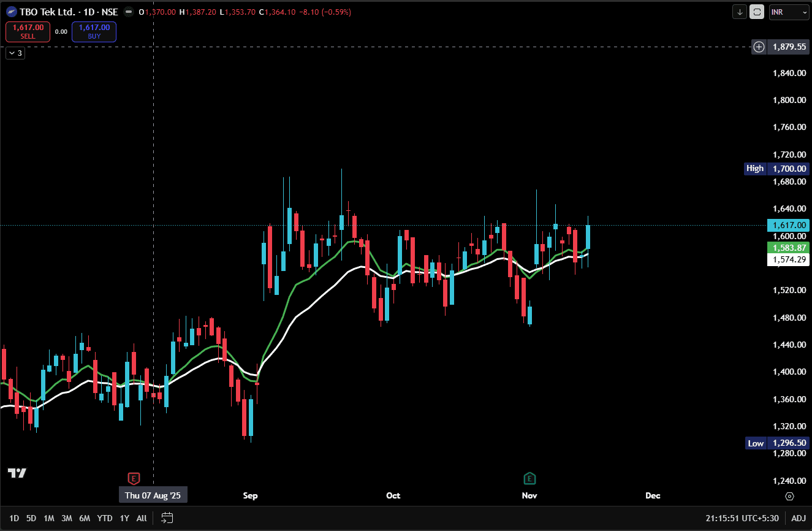Click the 1,760.00 price scale tick

click(x=789, y=128)
